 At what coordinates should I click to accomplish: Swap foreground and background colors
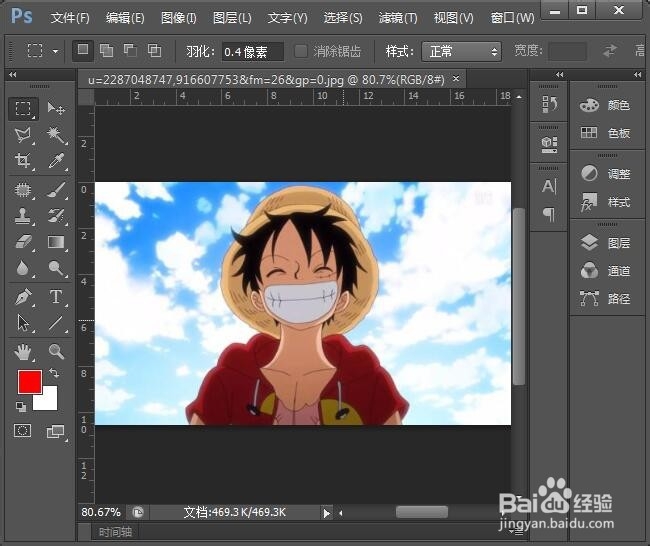pos(54,373)
